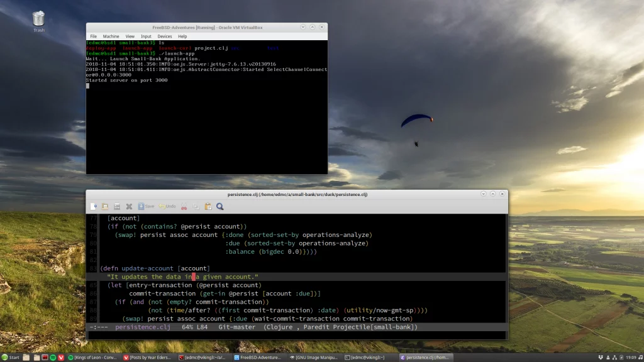Open the VirtualBox Help menu
The image size is (644, 362).
[x=182, y=36]
